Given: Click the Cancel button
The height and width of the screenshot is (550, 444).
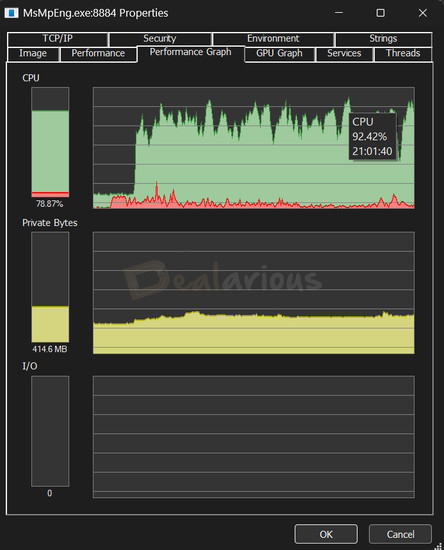Looking at the screenshot, I should [x=401, y=534].
